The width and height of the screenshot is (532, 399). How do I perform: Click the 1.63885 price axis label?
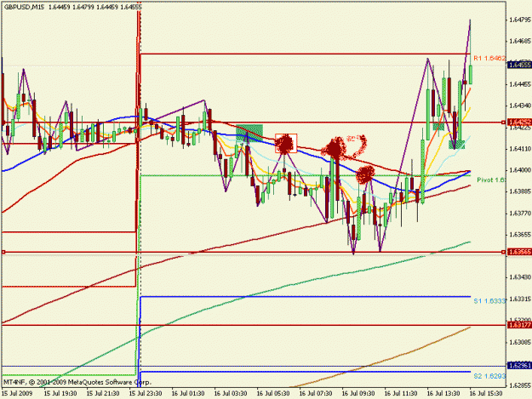click(x=520, y=191)
